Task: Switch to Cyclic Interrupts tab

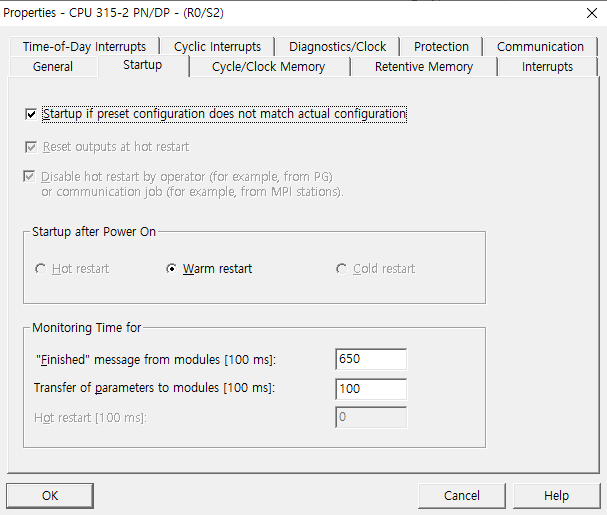Action: click(217, 46)
